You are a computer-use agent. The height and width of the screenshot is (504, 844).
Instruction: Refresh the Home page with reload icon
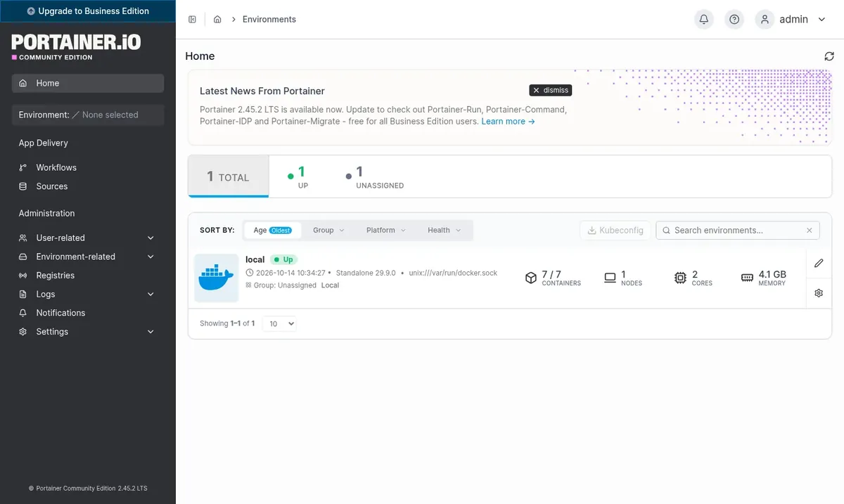829,56
